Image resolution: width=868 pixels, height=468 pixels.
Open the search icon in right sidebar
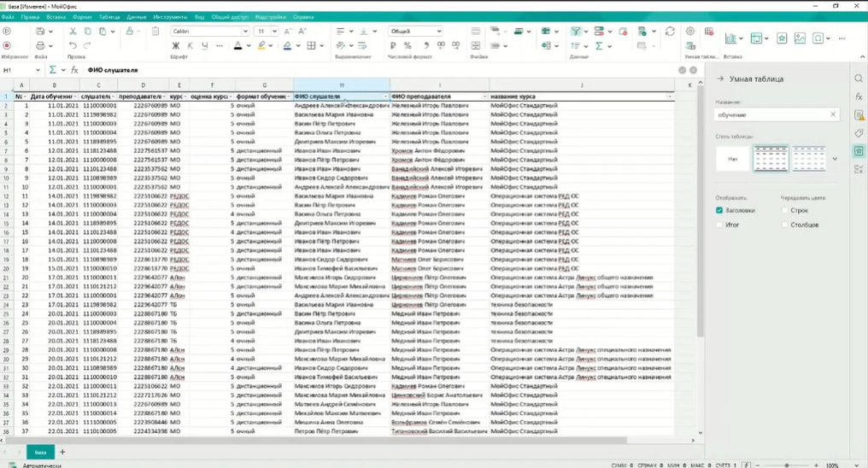[859, 79]
